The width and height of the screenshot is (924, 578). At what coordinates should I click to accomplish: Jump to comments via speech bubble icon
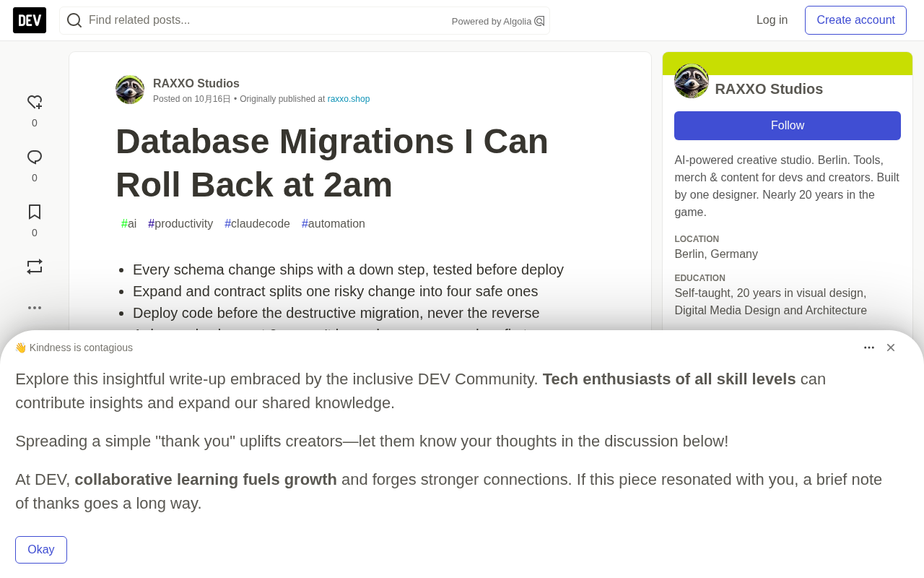35,158
